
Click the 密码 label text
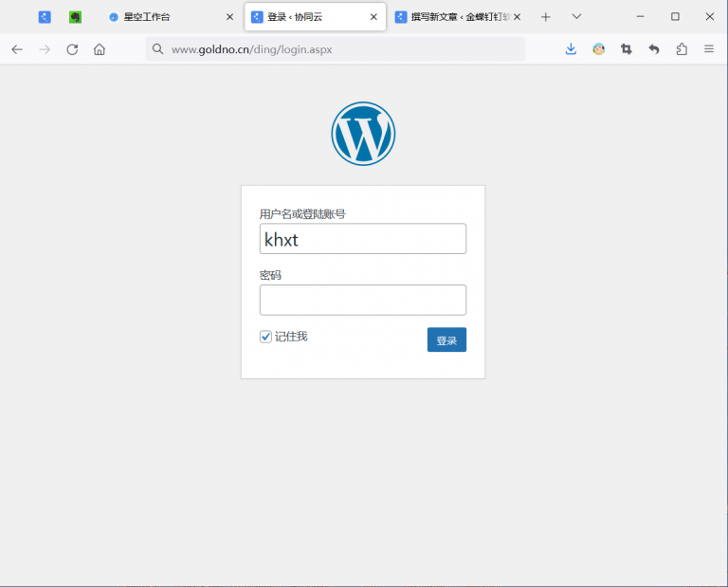pyautogui.click(x=270, y=275)
